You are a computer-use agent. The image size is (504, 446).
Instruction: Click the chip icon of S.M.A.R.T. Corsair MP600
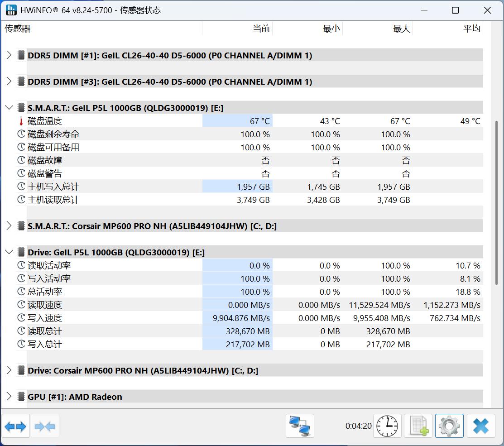point(21,226)
